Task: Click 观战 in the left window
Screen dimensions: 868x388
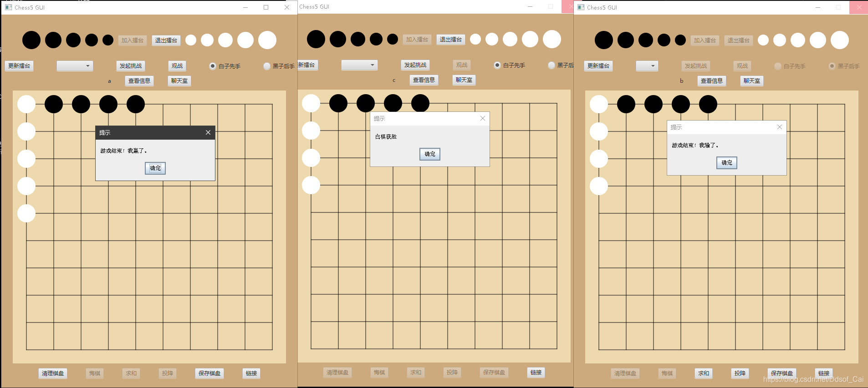Action: pyautogui.click(x=177, y=66)
